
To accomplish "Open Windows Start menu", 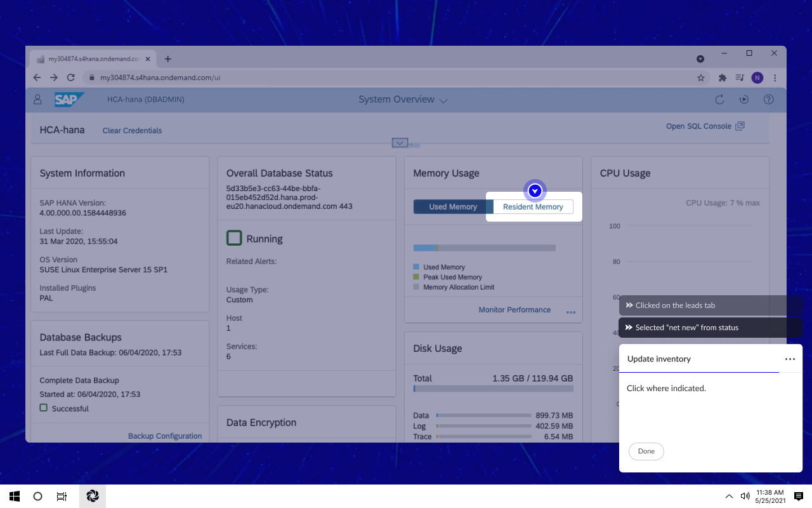I will [15, 497].
